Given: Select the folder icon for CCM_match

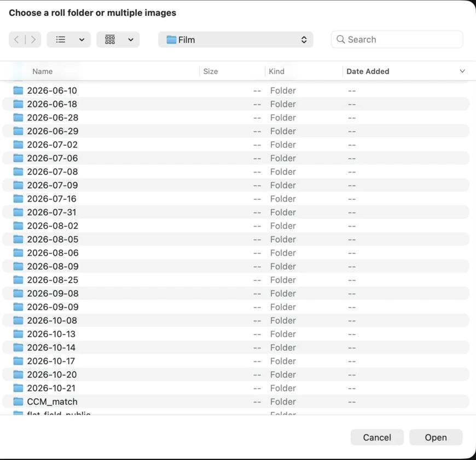Looking at the screenshot, I should click(x=18, y=401).
